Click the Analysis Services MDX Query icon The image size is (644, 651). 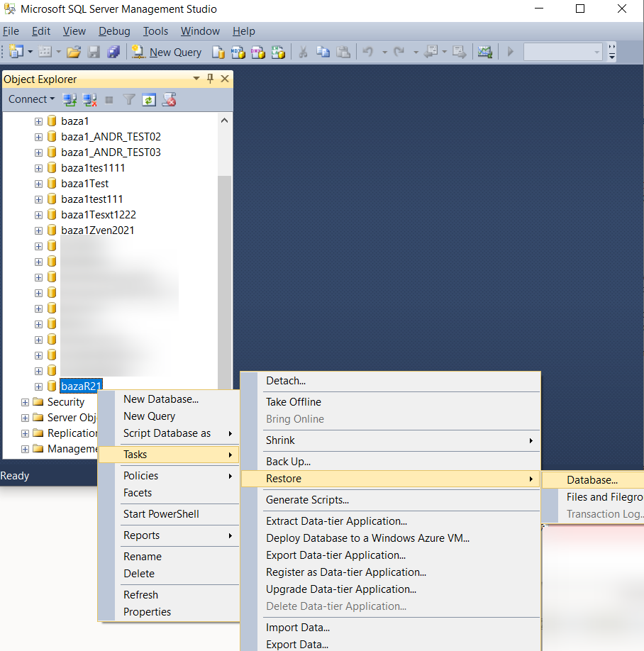pos(238,52)
